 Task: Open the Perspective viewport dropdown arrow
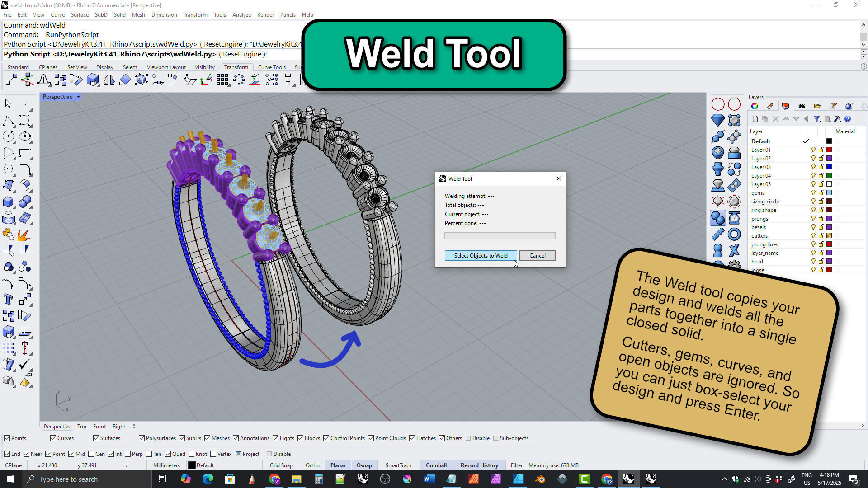tap(78, 97)
